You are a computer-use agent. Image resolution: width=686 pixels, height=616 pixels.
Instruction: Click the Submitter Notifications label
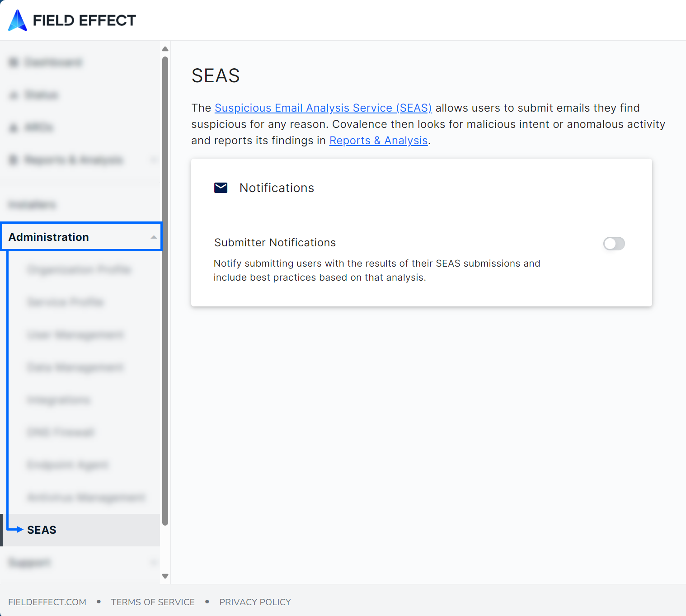(275, 243)
